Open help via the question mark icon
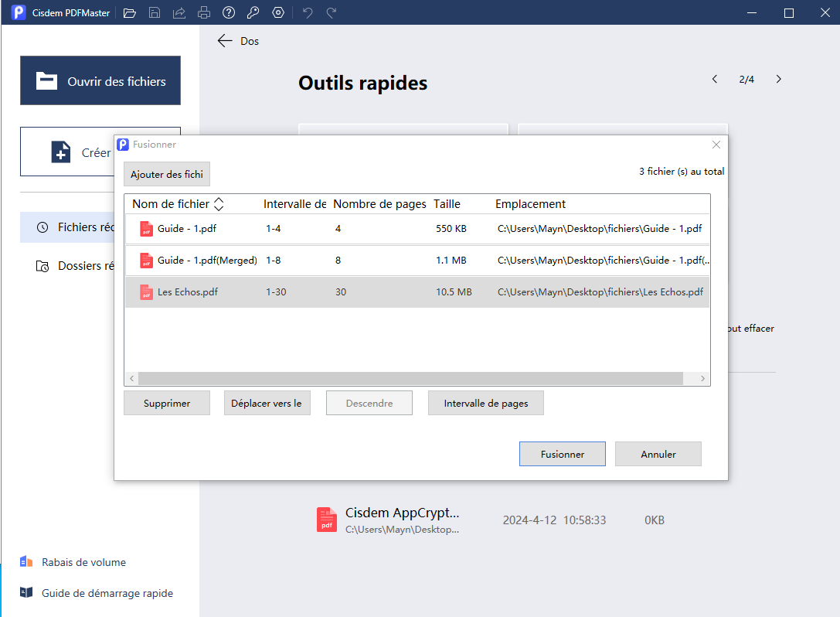 (x=229, y=13)
